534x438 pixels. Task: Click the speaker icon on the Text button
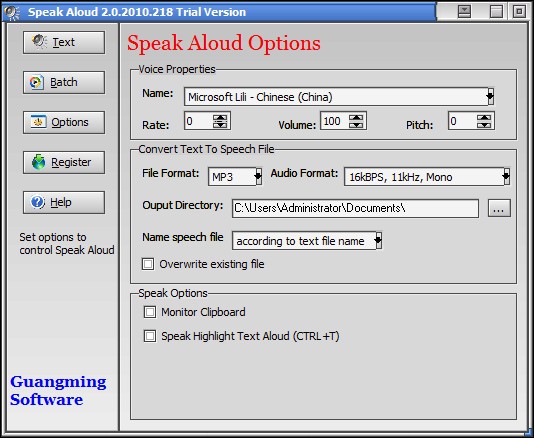(x=39, y=42)
